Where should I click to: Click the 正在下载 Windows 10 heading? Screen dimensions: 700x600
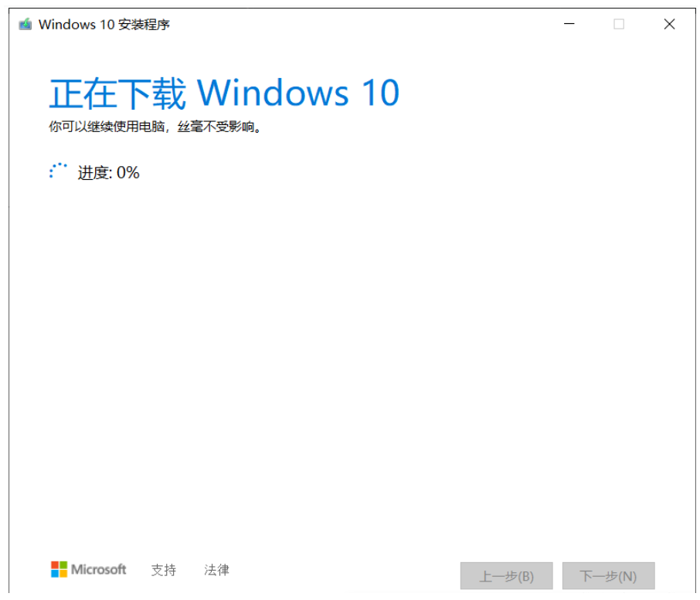tap(224, 93)
